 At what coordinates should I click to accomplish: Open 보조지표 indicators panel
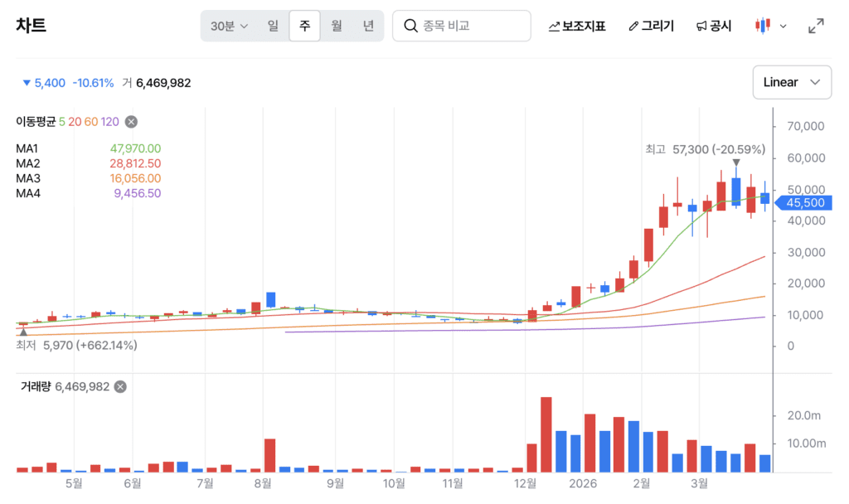click(577, 26)
